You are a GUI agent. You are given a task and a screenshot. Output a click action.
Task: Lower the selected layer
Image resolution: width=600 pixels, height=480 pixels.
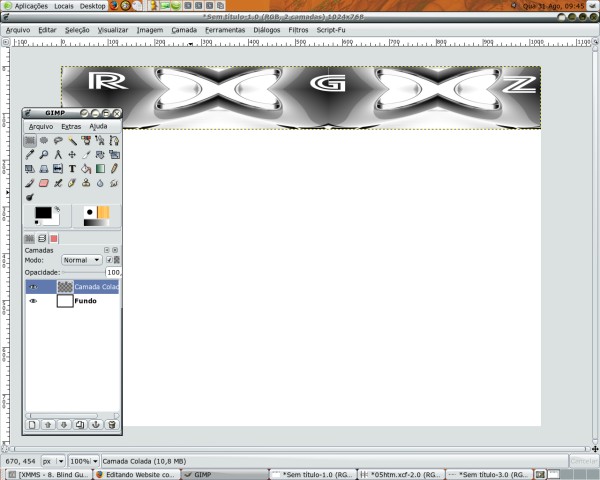click(x=64, y=425)
